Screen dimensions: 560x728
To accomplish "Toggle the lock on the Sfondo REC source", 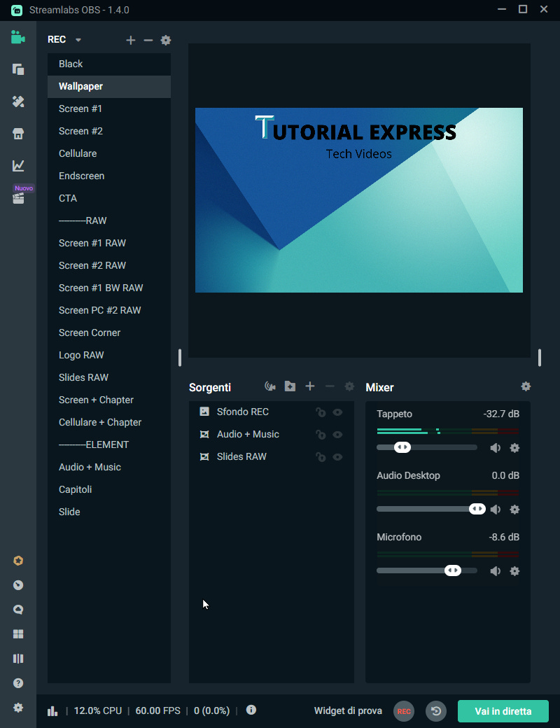I will coord(321,412).
